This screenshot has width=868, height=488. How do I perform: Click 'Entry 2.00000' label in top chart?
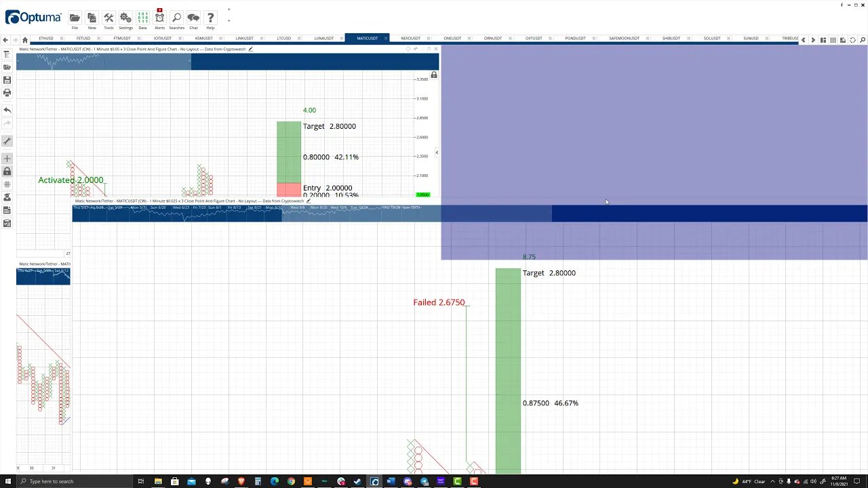point(328,188)
